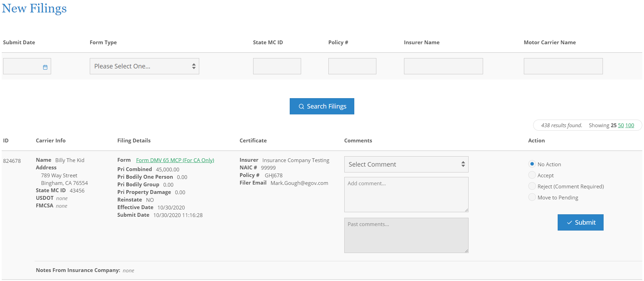Click carrier name Billy The Kid
Image resolution: width=644 pixels, height=281 pixels.
click(70, 160)
